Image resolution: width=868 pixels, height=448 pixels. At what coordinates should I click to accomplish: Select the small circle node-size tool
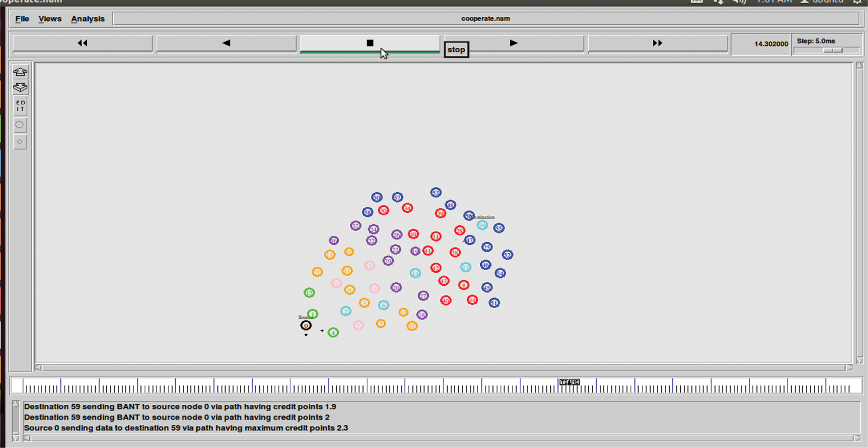tap(20, 142)
